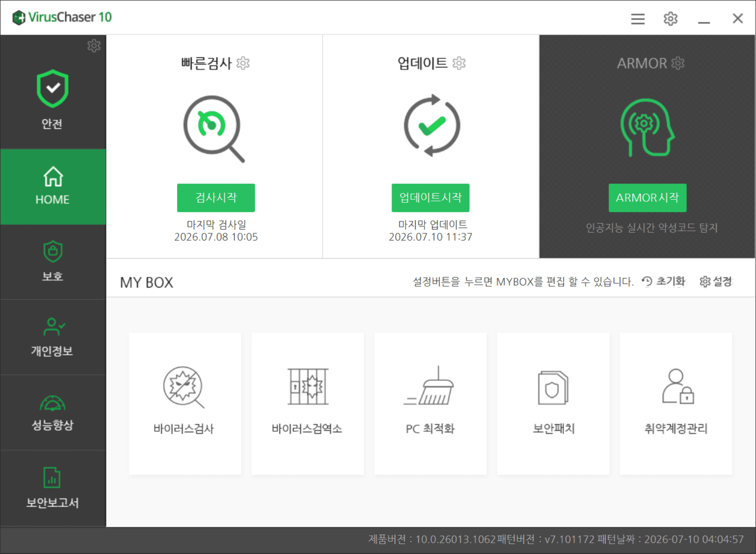Open 개인정보 section in sidebar
The width and height of the screenshot is (756, 554).
click(x=53, y=337)
